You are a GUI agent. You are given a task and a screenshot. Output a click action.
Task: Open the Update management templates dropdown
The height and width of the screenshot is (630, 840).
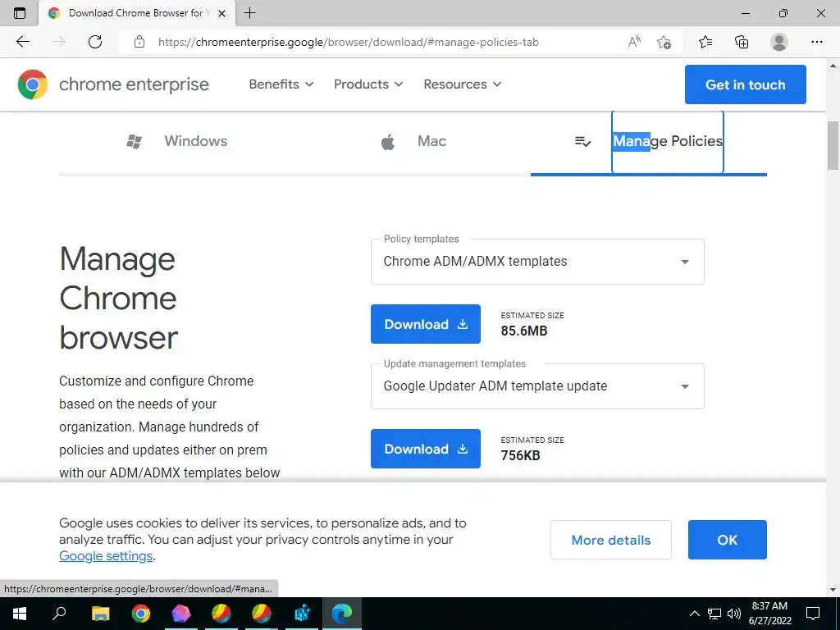click(537, 386)
